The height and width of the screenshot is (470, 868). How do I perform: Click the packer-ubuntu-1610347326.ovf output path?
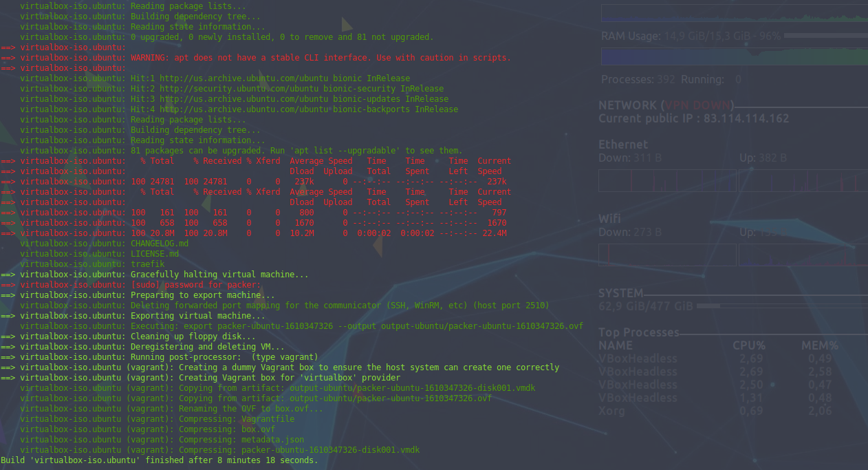pos(482,326)
